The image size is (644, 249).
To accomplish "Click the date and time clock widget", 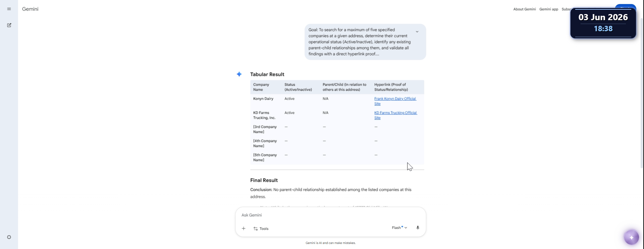I will click(x=603, y=23).
